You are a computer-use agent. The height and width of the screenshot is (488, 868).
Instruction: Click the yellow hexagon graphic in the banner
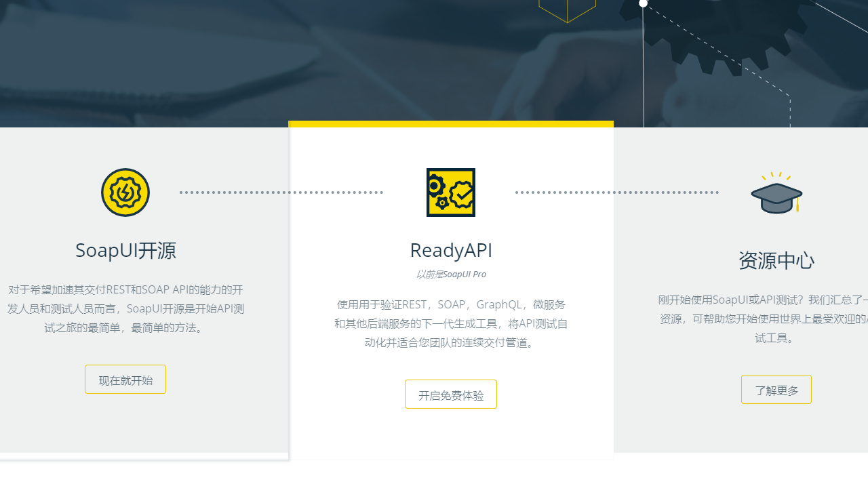(568, 8)
